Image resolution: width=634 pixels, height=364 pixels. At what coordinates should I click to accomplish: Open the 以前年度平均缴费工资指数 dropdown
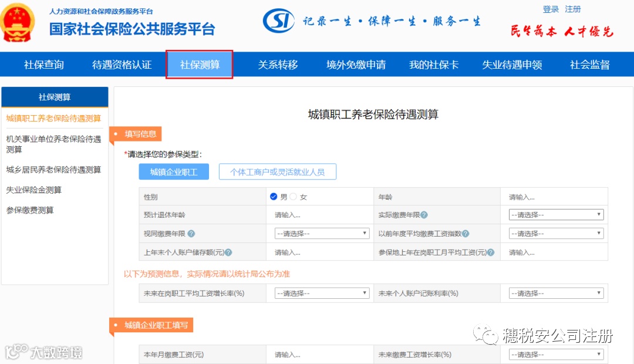(x=556, y=233)
